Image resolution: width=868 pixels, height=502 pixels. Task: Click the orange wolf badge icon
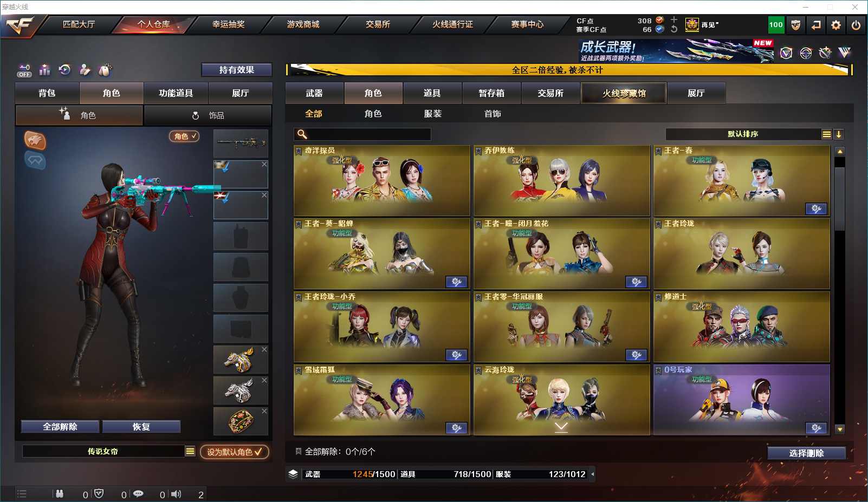coord(35,141)
